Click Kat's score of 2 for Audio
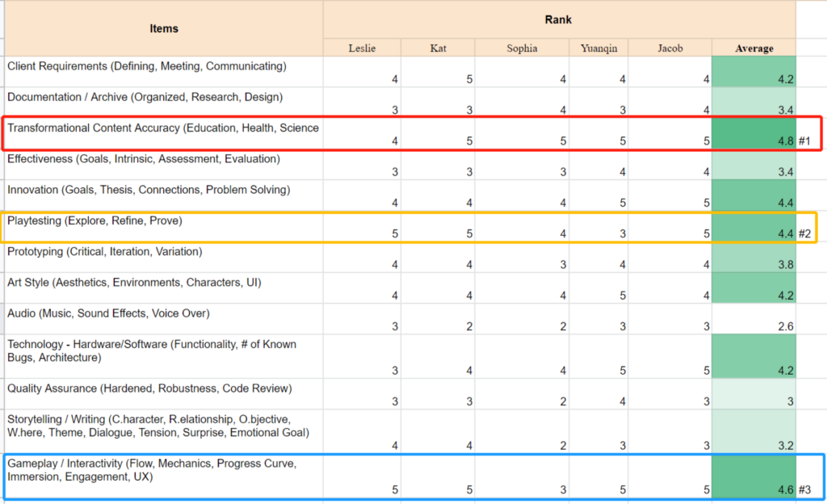The image size is (827, 504). (x=438, y=319)
